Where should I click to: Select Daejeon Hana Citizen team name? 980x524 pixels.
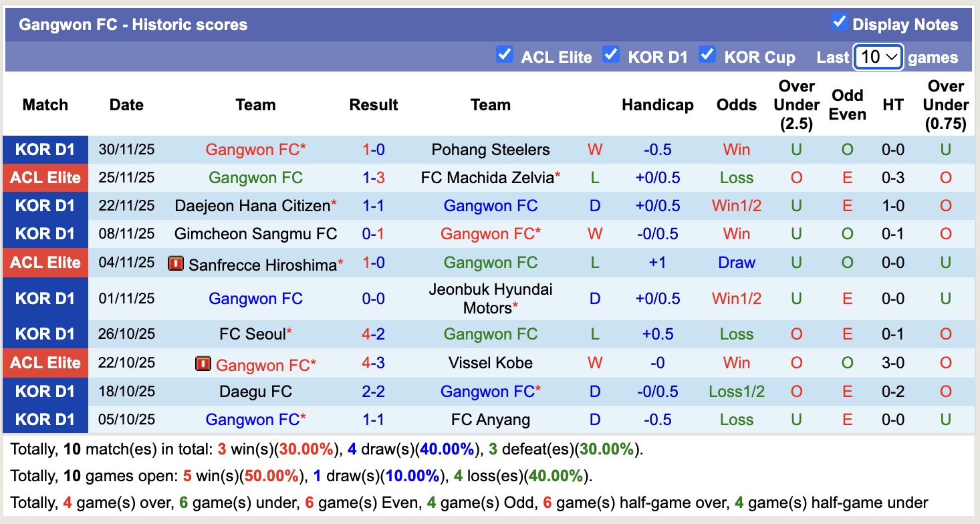tap(252, 206)
